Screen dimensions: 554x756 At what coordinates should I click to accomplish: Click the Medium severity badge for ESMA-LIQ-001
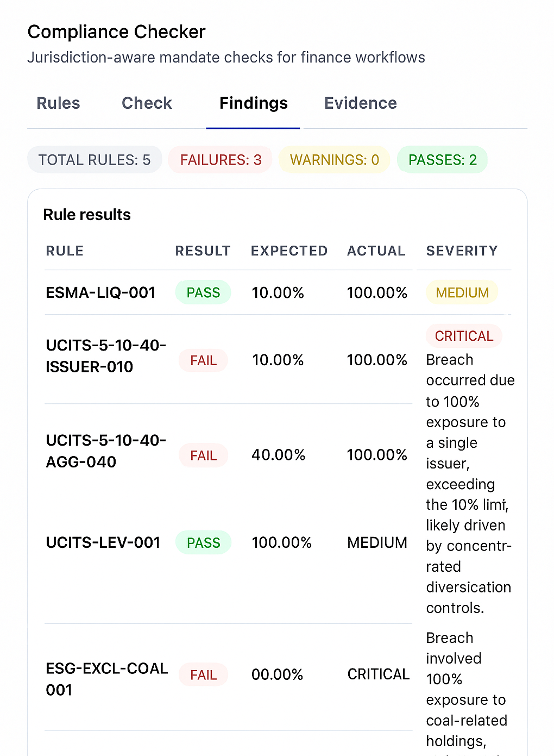tap(462, 293)
